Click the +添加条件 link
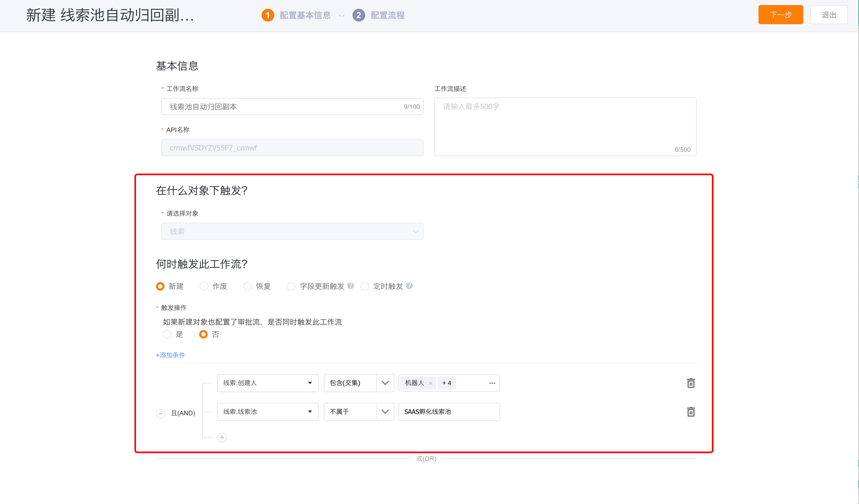 [x=170, y=355]
